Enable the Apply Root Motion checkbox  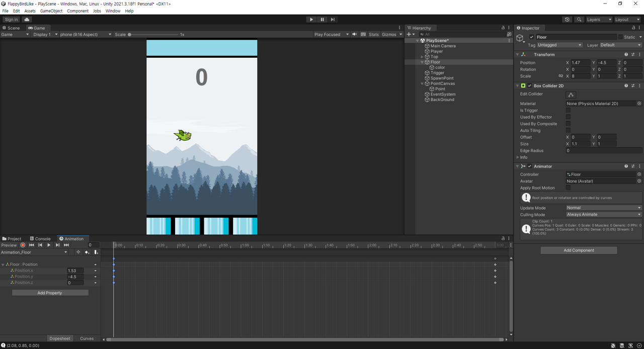(568, 188)
